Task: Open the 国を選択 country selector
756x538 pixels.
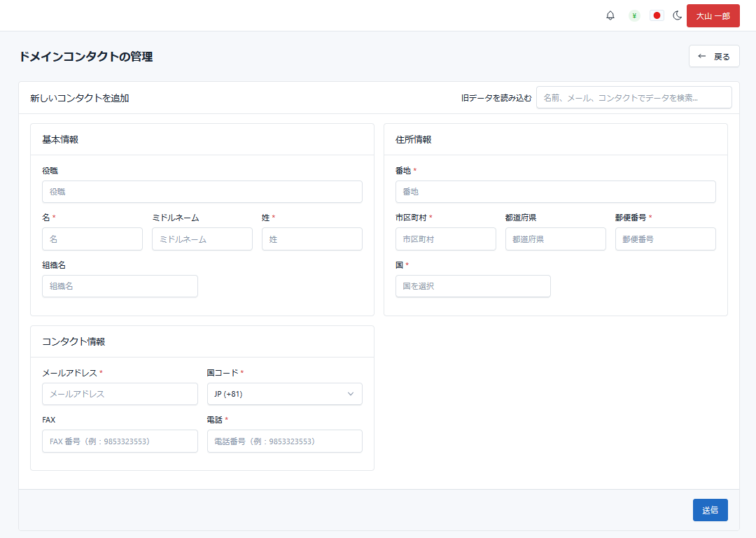Action: (472, 286)
